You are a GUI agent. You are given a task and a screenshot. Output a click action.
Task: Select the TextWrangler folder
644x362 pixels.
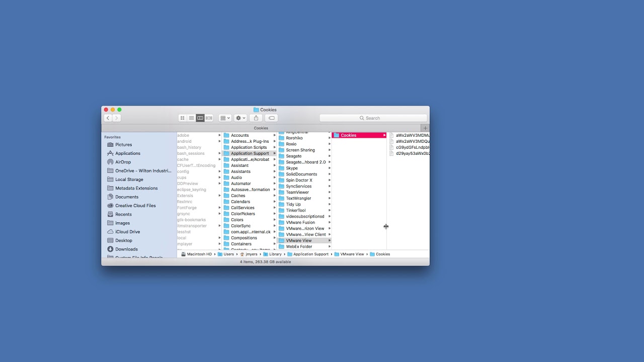click(304, 199)
